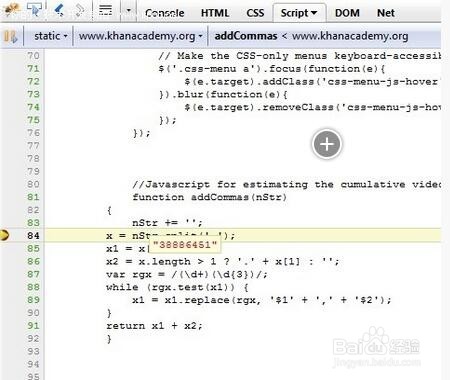Image resolution: width=450 pixels, height=380 pixels.
Task: Click the comment '// Make the CSS-only menus'
Action: (299, 56)
